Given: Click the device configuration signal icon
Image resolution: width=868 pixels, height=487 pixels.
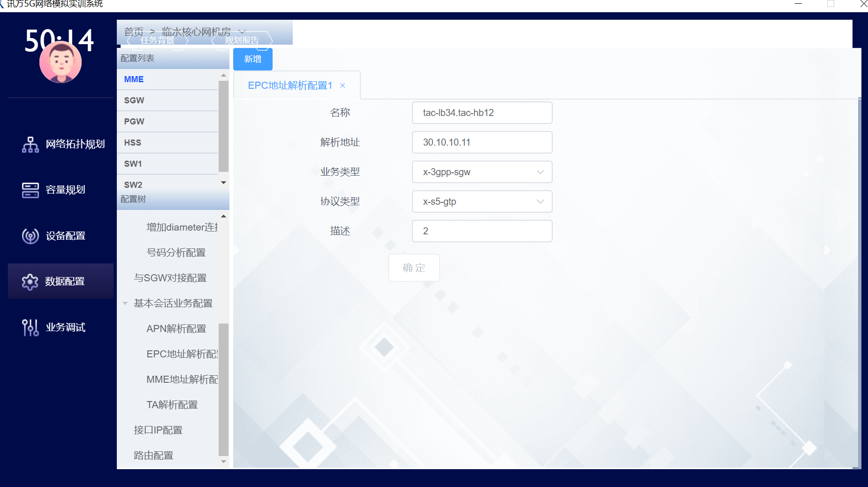Looking at the screenshot, I should (x=30, y=236).
